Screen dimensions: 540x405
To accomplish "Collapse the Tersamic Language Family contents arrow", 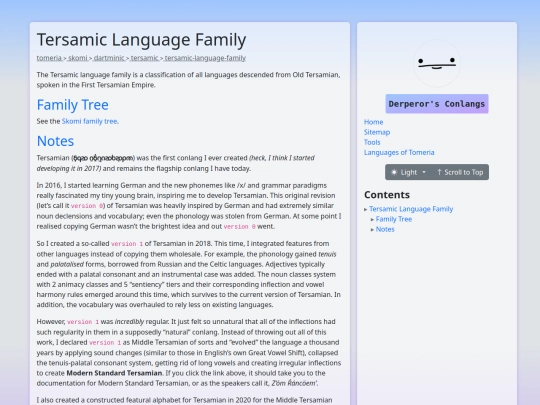I will [x=366, y=209].
